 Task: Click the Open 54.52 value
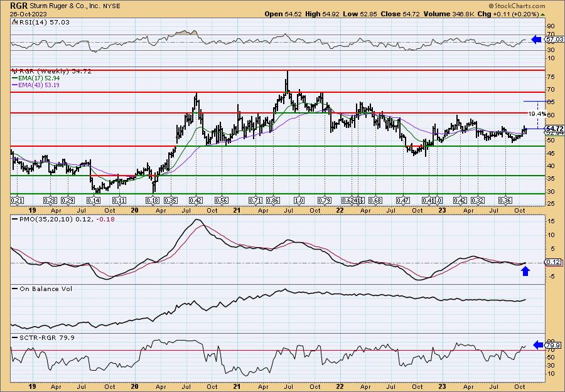pyautogui.click(x=283, y=14)
